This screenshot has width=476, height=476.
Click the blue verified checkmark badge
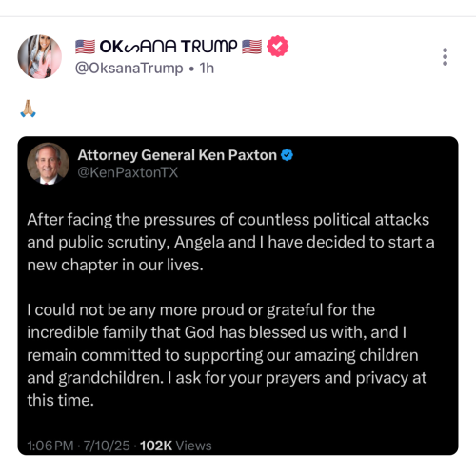[287, 155]
